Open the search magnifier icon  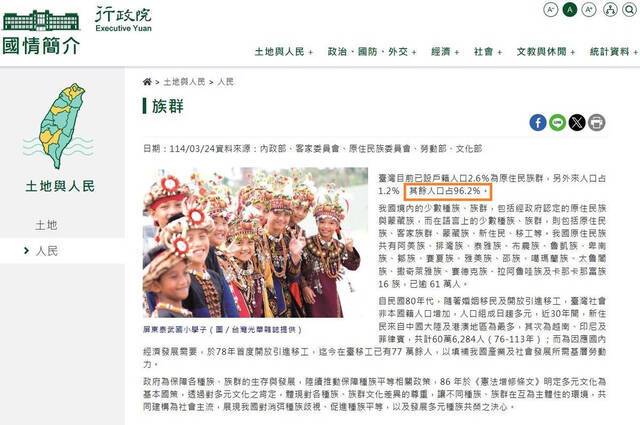(x=630, y=9)
